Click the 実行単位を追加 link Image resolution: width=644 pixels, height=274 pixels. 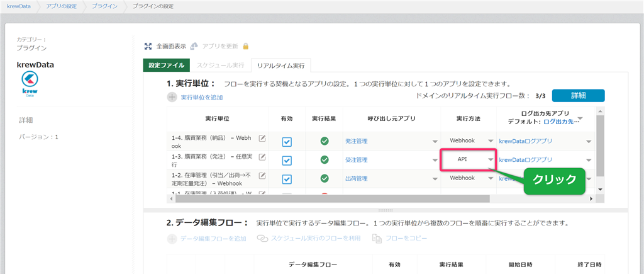tap(202, 98)
